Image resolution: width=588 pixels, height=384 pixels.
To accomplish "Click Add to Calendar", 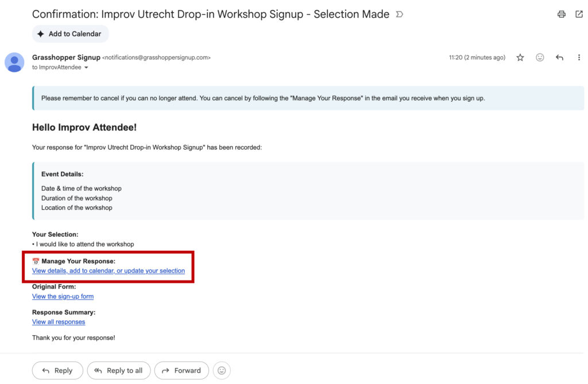I will (70, 34).
